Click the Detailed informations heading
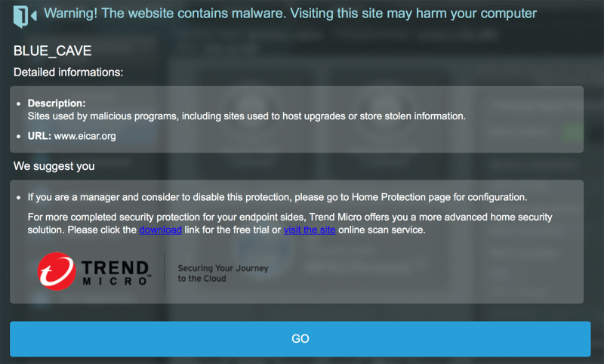Screen dimensions: 604x364 (x=68, y=72)
